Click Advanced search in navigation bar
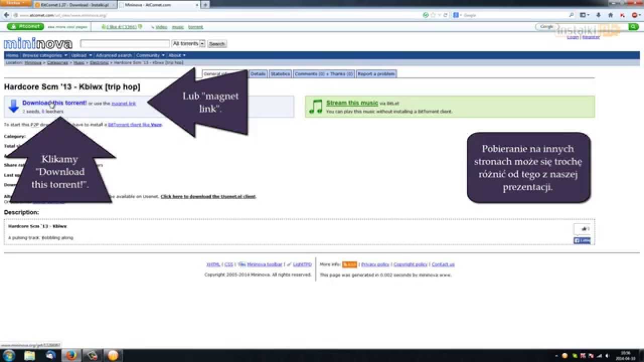The image size is (644, 362). coord(114,55)
